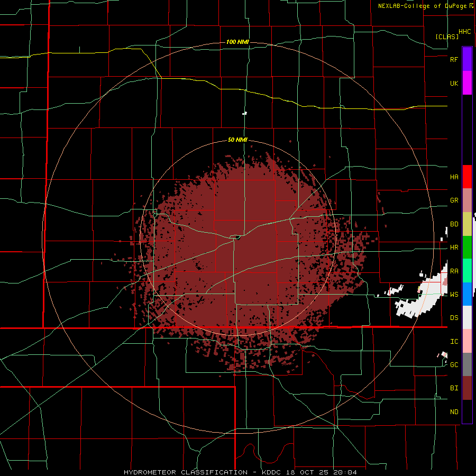Click the blue WS legend color swatch
Screen dimensions: 476x476
pos(467,294)
